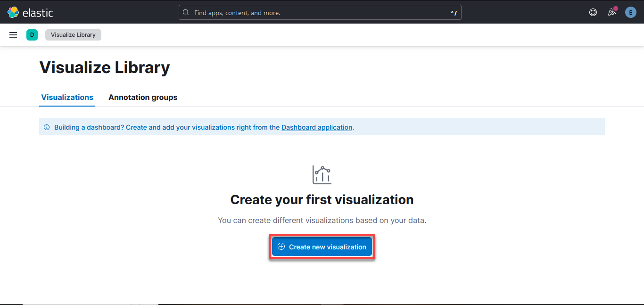Open the newsfeed notifications icon

coord(612,12)
